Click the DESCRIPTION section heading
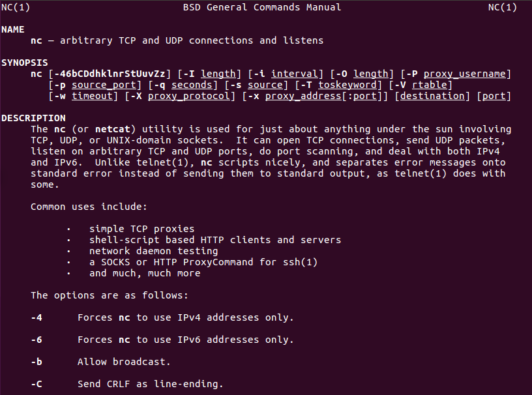 (x=33, y=118)
